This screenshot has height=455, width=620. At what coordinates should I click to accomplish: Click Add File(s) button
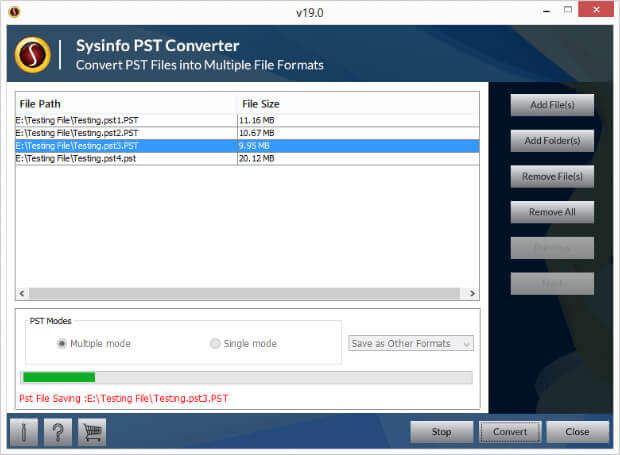552,105
